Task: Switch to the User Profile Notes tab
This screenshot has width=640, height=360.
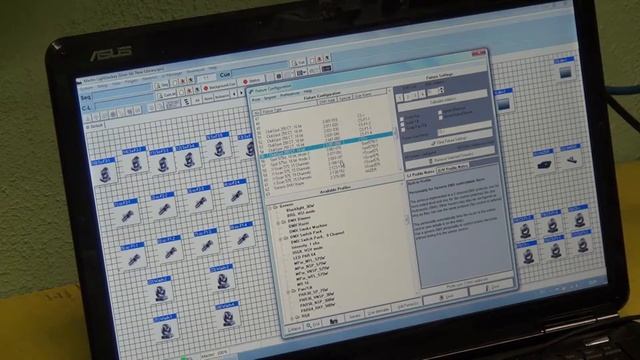Action: point(453,168)
